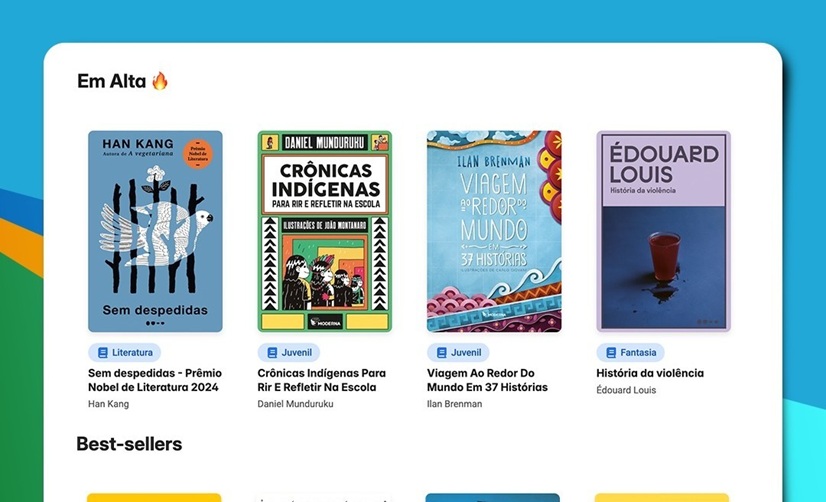The image size is (826, 502).
Task: Open the Édouard Louis book cover
Action: coord(663,231)
